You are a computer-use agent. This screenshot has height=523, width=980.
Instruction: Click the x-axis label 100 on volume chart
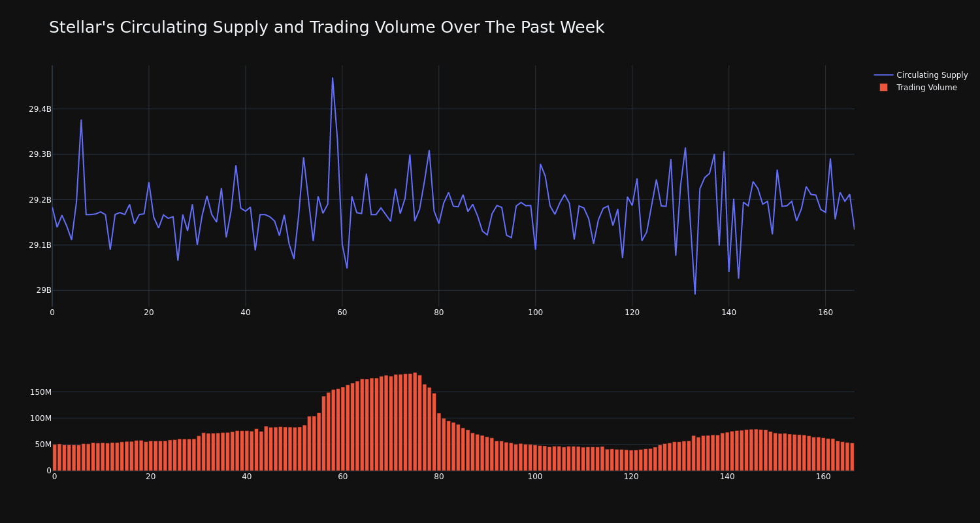tap(535, 477)
